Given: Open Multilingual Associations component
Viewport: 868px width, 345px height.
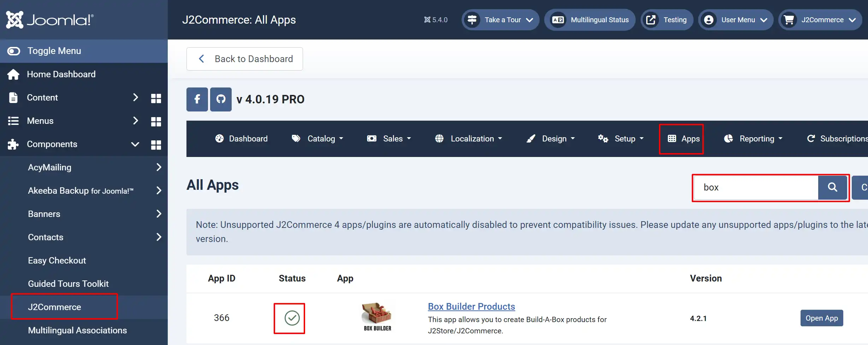Looking at the screenshot, I should [x=77, y=330].
